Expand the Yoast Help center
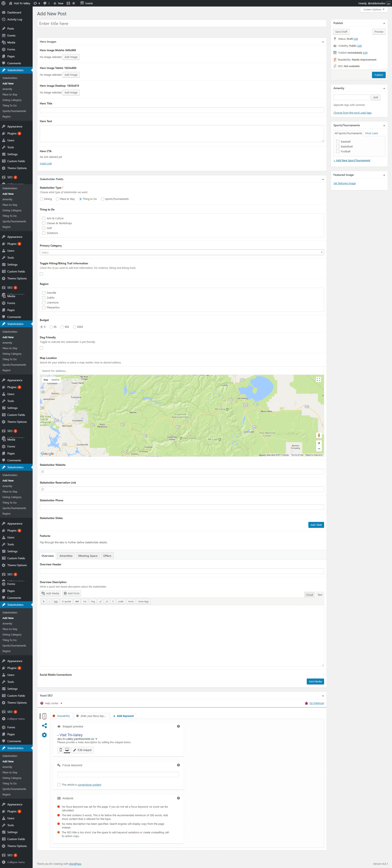The image size is (392, 868). tap(52, 703)
